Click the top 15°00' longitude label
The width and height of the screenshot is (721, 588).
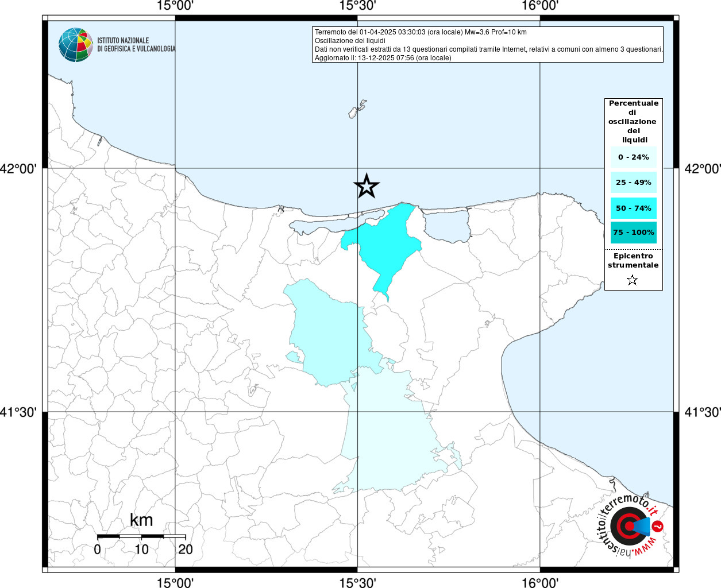click(x=175, y=6)
